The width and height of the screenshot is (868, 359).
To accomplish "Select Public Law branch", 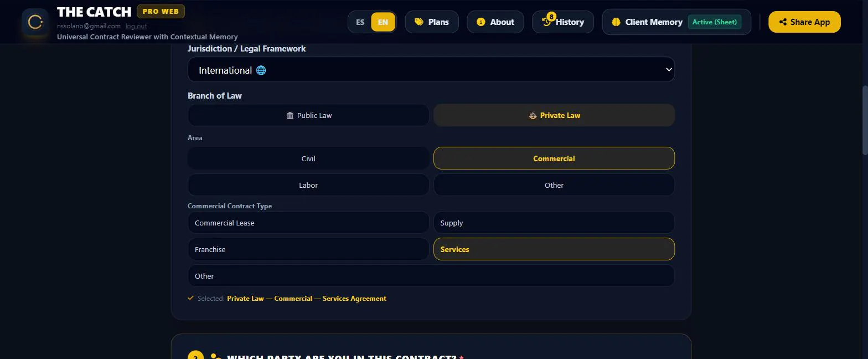I will point(308,115).
